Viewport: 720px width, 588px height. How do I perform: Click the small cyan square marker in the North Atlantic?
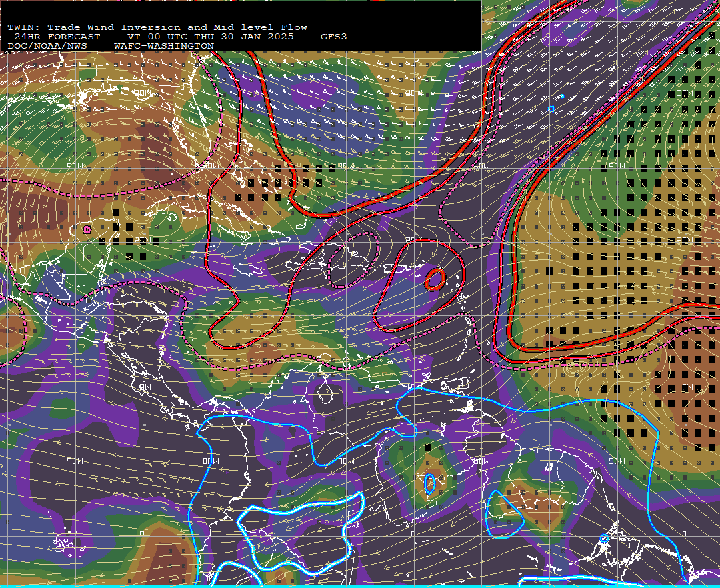tap(551, 109)
